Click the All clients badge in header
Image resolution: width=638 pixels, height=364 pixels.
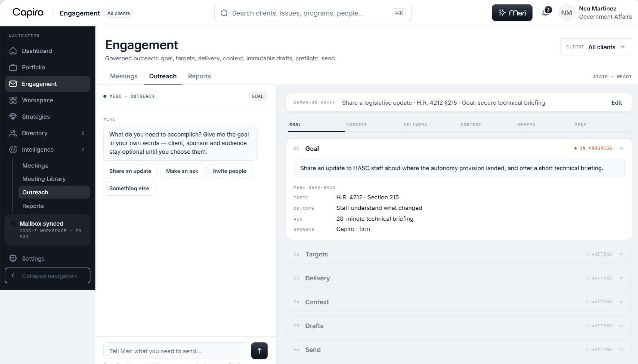pos(118,13)
